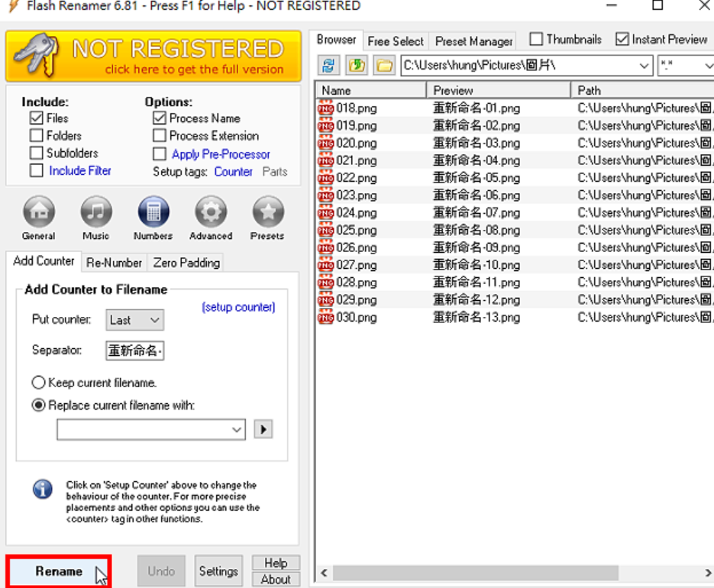This screenshot has width=714, height=588.
Task: Select Keep current filename radio option
Action: tap(39, 383)
